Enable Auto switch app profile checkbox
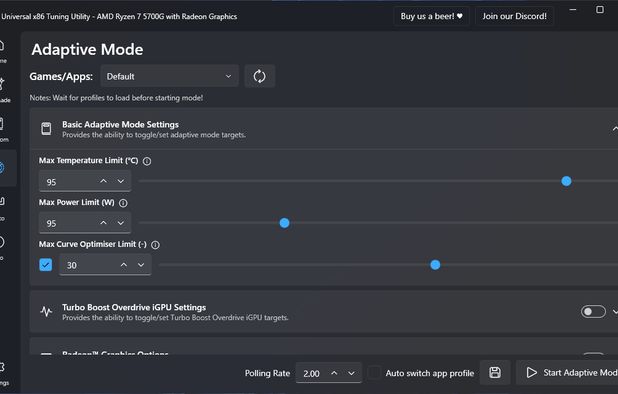618x394 pixels. point(374,372)
